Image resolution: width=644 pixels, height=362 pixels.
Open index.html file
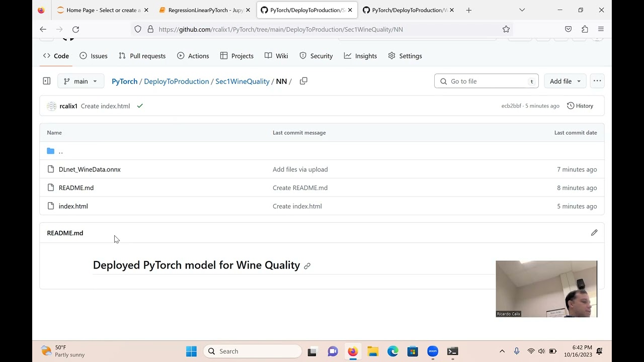coord(73,206)
